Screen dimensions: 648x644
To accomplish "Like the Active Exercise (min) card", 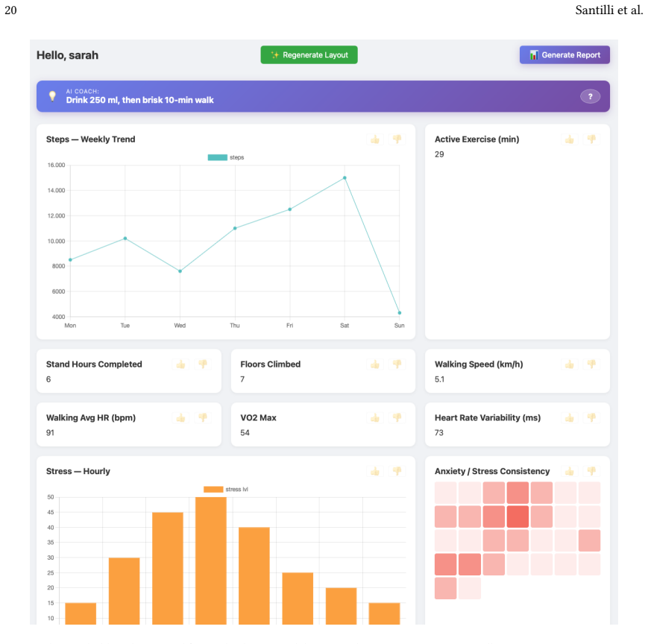I will pos(570,139).
